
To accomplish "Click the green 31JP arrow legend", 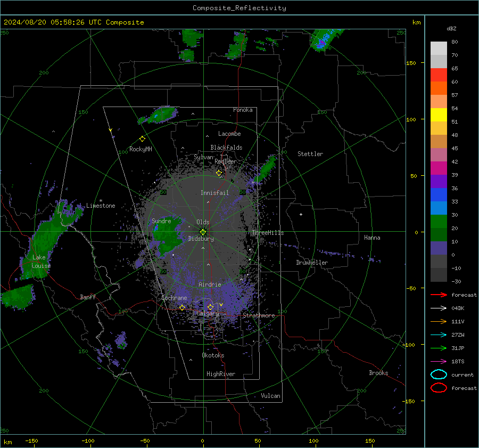I will (x=439, y=348).
